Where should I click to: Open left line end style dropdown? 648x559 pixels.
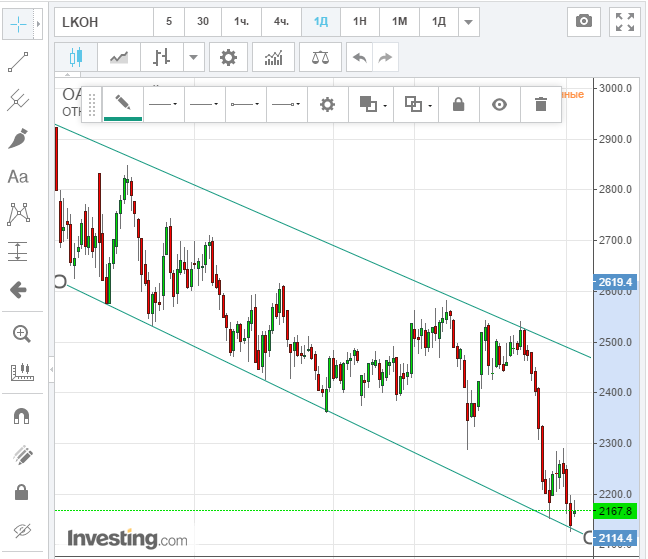click(245, 105)
